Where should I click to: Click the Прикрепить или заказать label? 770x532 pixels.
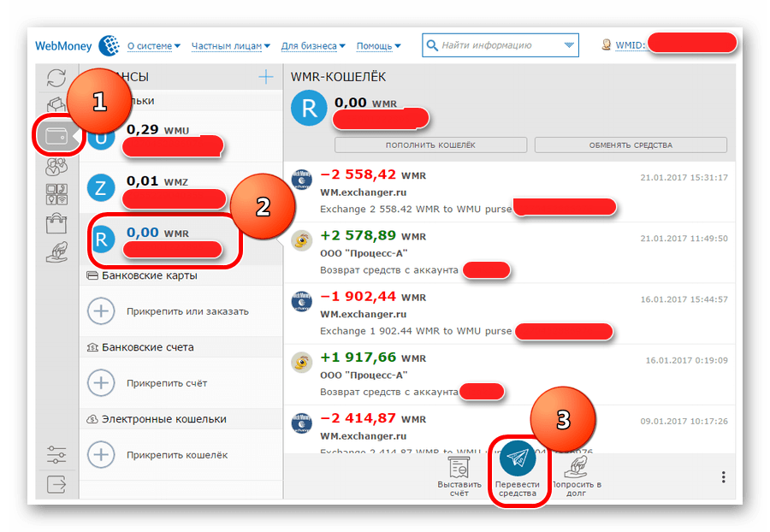pos(187,311)
